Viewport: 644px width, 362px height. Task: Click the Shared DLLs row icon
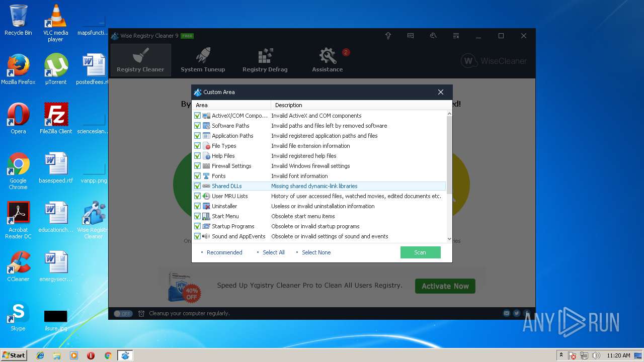point(206,186)
